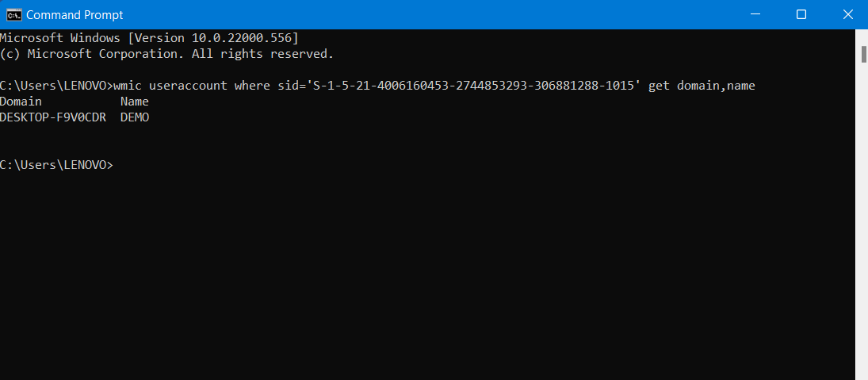Click the first C:\Users\LENOVO> prompt text
This screenshot has width=868, height=380.
pyautogui.click(x=57, y=86)
